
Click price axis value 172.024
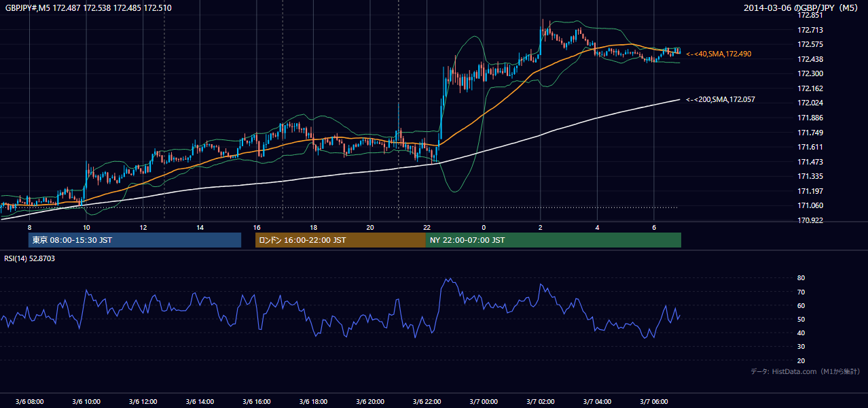click(810, 103)
